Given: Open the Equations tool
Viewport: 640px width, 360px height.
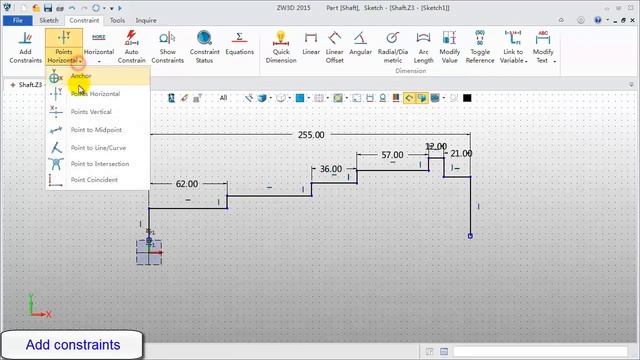Looking at the screenshot, I should (x=240, y=44).
